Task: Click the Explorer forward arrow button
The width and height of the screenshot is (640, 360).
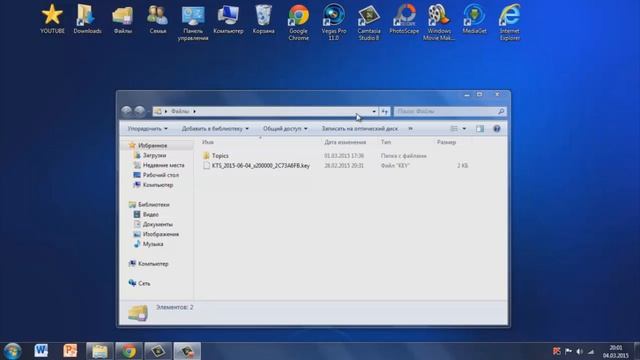Action: click(140, 111)
